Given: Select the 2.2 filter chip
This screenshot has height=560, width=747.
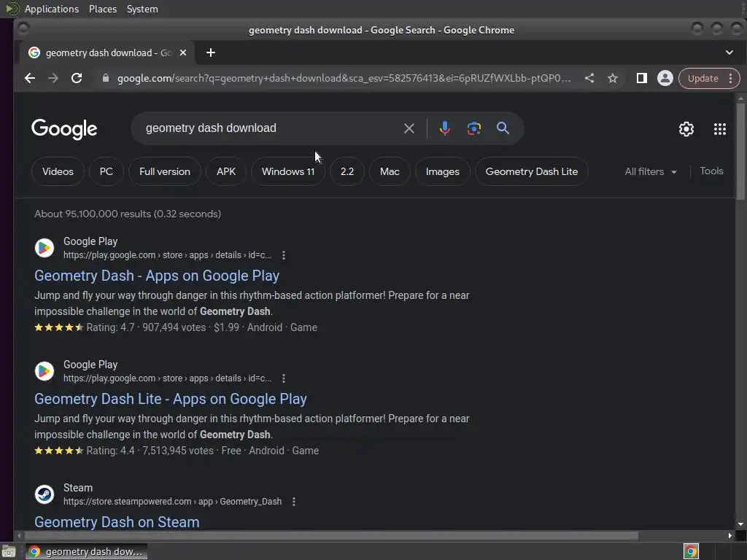Looking at the screenshot, I should [347, 171].
